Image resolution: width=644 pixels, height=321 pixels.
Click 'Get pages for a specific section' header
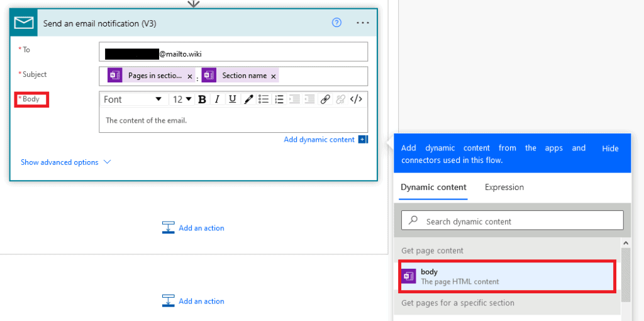(457, 303)
